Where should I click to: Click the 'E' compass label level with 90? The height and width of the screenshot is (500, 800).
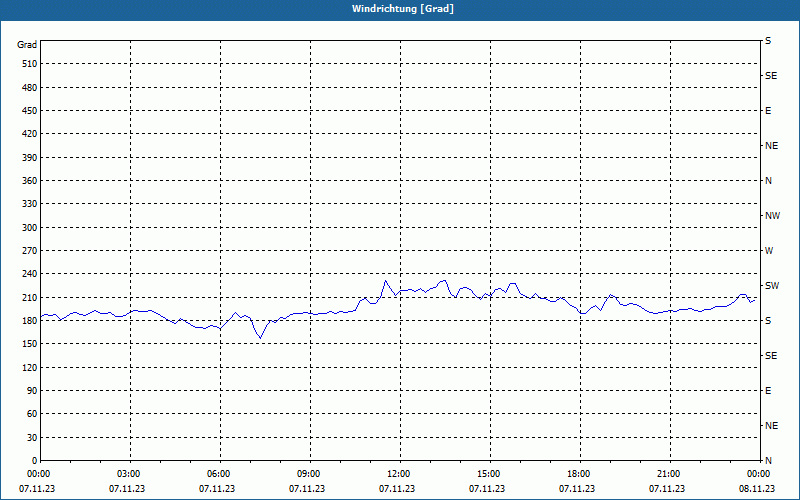click(x=768, y=390)
